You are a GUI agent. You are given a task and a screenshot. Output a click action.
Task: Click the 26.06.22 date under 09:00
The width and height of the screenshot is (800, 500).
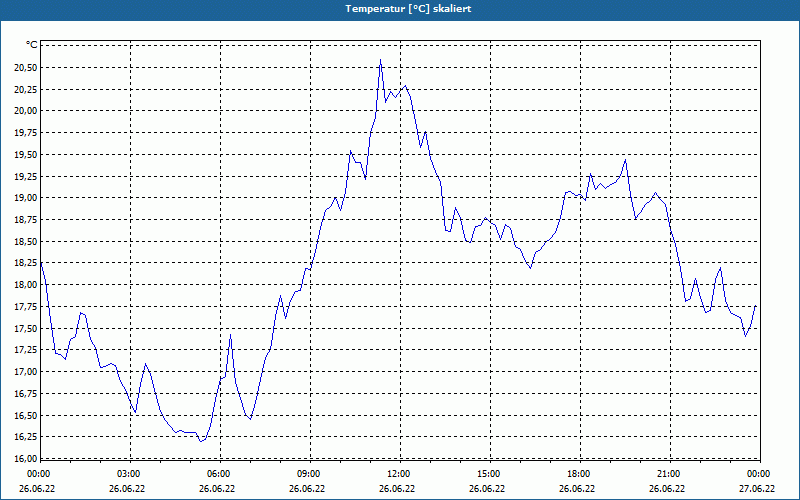tap(307, 488)
